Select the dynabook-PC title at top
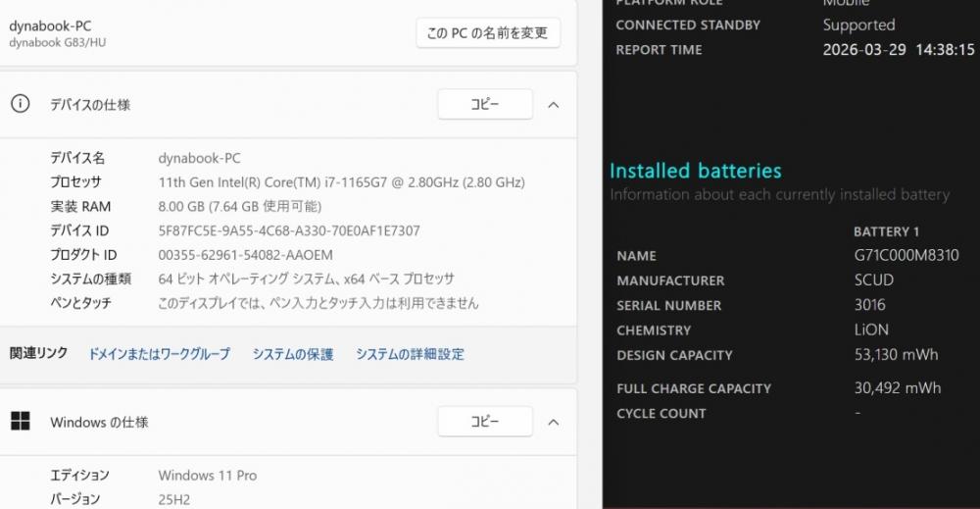Screen dimensions: 980x509 [x=50, y=26]
